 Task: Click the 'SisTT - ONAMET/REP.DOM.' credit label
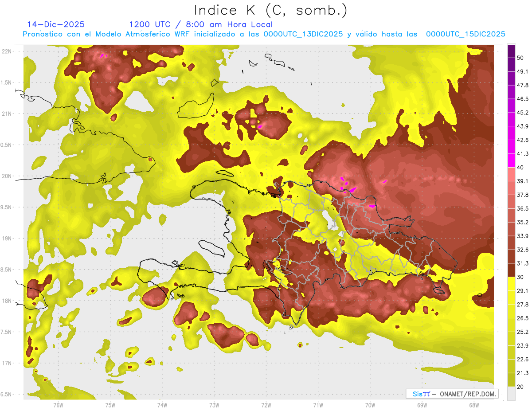[452, 394]
